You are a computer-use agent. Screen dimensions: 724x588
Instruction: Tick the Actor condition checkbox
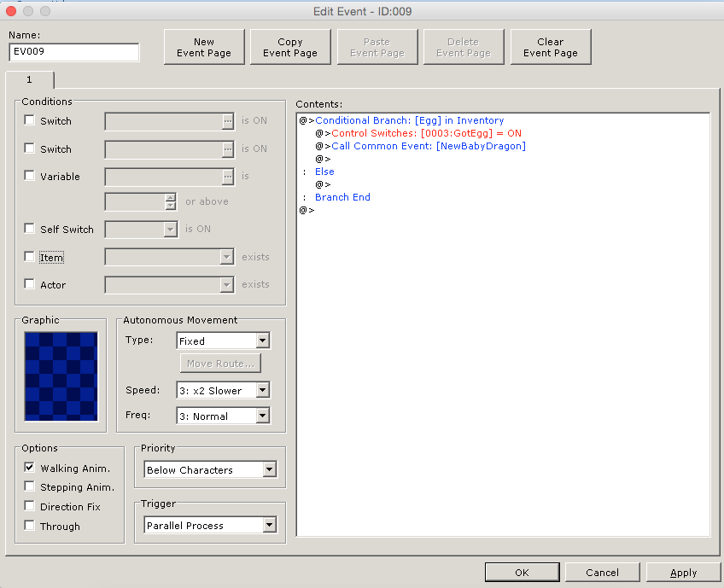29,284
